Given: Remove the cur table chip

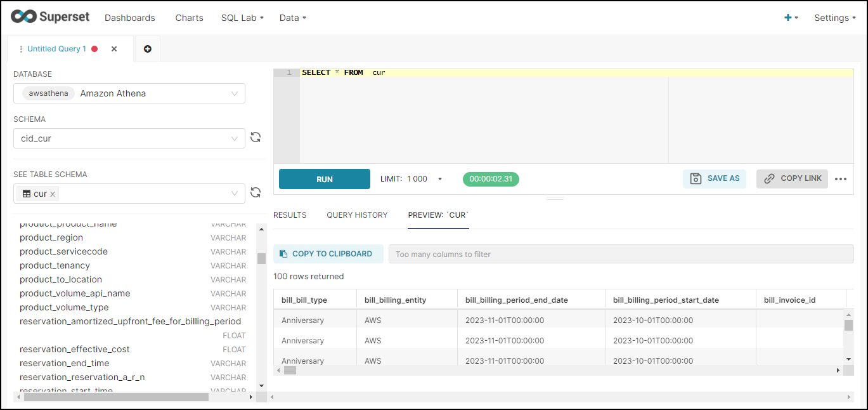Looking at the screenshot, I should point(53,194).
